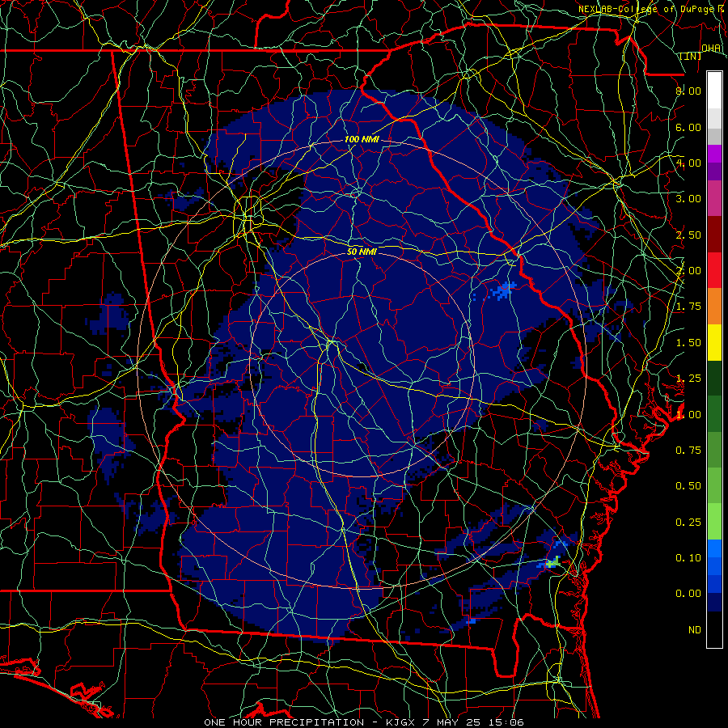
Task: Click the 0.25 legend value
Action: [x=688, y=523]
